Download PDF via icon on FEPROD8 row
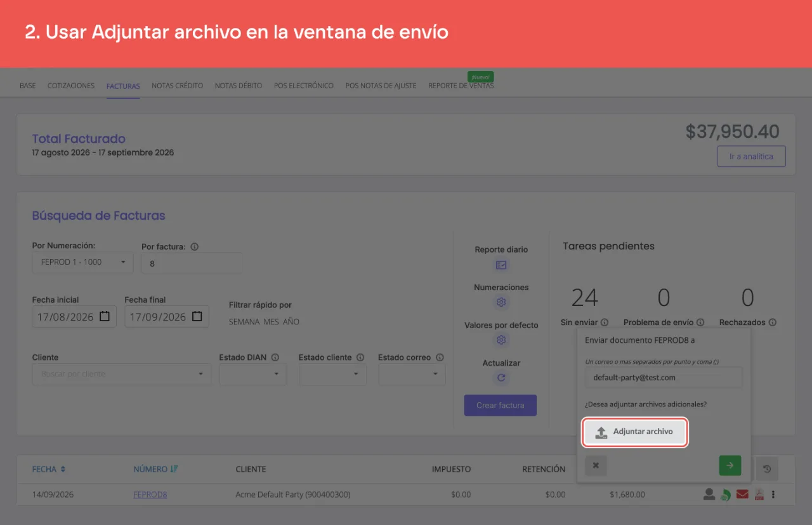 pos(759,495)
